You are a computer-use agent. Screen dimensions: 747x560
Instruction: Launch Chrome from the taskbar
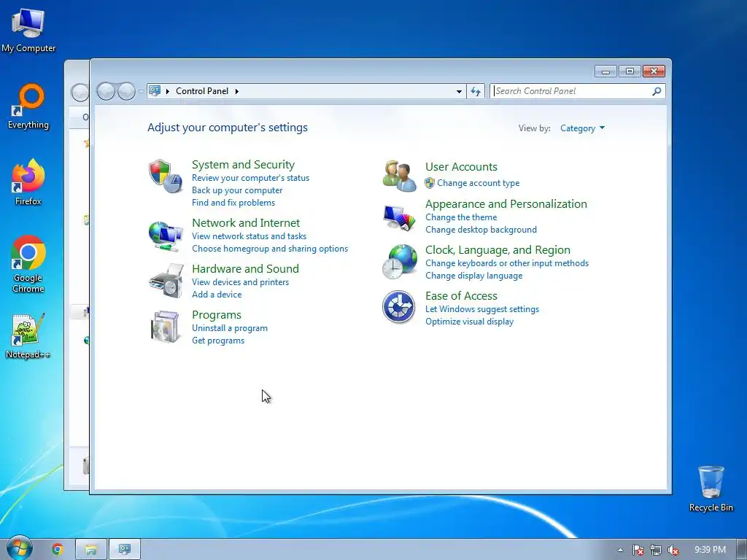57,550
